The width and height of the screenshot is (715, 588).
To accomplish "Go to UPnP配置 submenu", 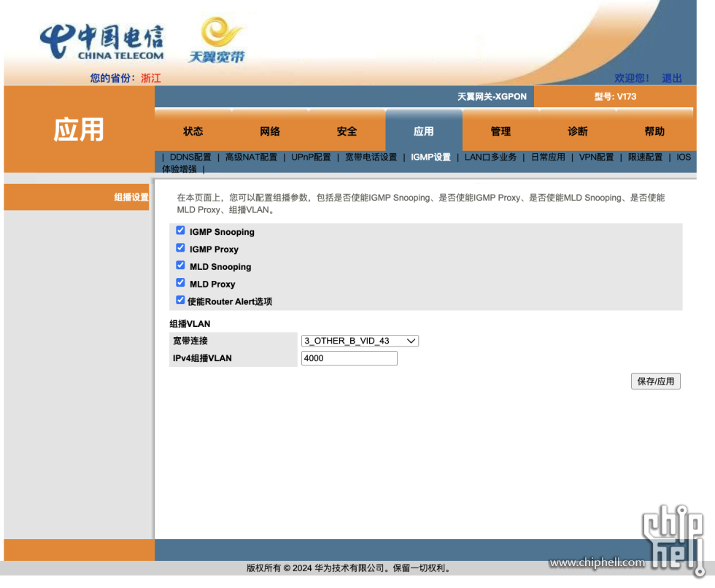I will (x=311, y=158).
